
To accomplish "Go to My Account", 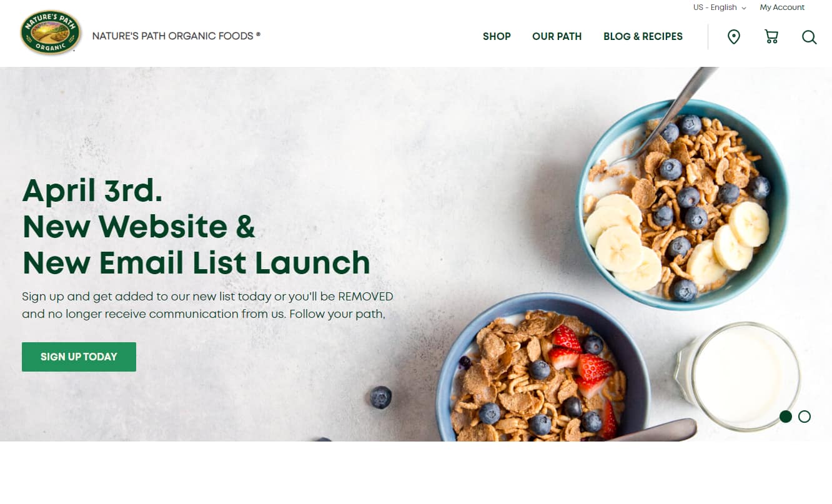I will 782,7.
